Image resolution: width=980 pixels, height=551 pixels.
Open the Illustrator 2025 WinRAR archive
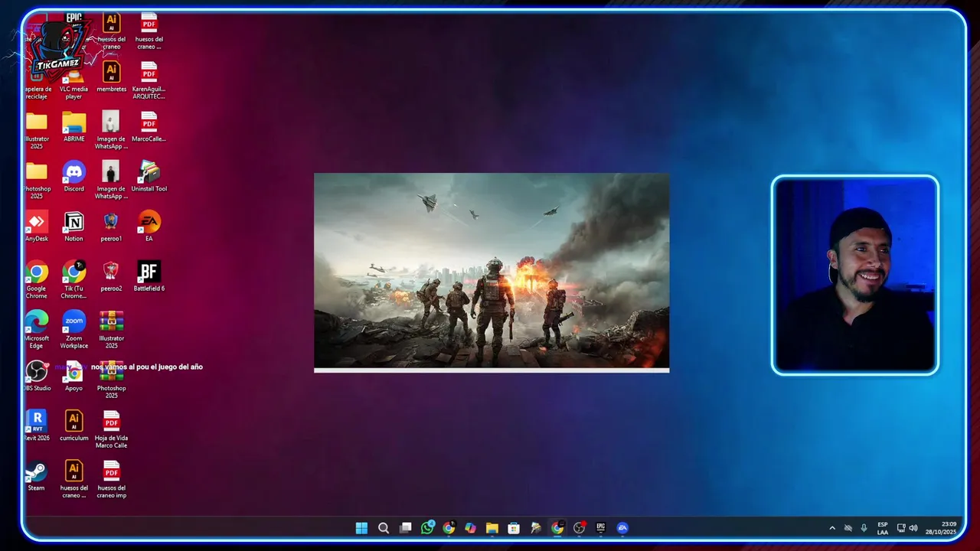point(111,330)
